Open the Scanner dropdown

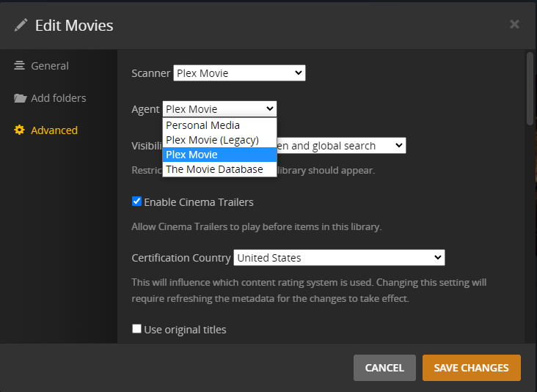tap(239, 73)
